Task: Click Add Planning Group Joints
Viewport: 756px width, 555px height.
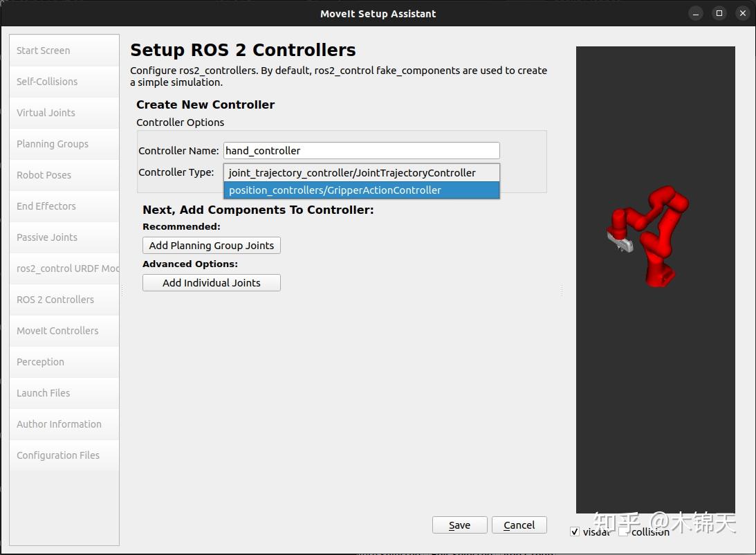Action: (x=211, y=245)
